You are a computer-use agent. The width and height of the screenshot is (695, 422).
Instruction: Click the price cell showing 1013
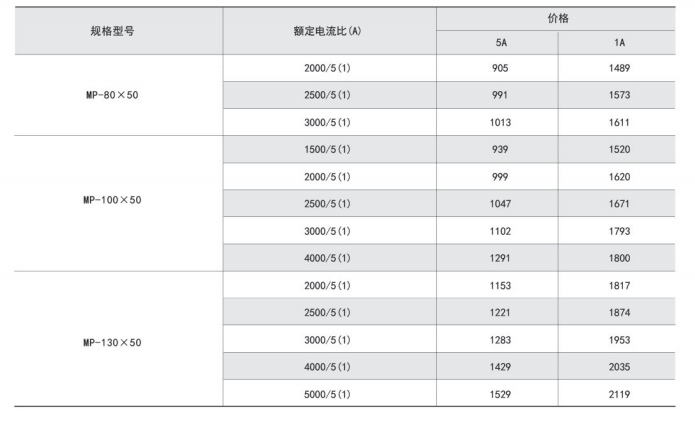[x=501, y=122]
